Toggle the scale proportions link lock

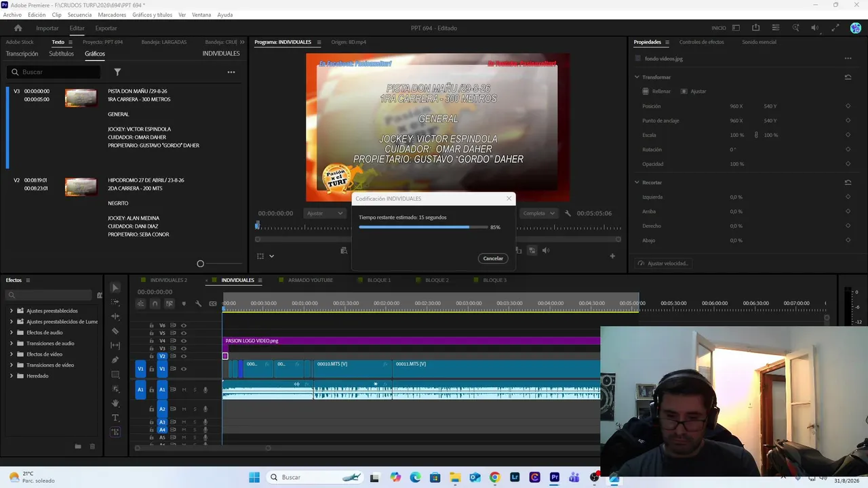click(x=756, y=135)
